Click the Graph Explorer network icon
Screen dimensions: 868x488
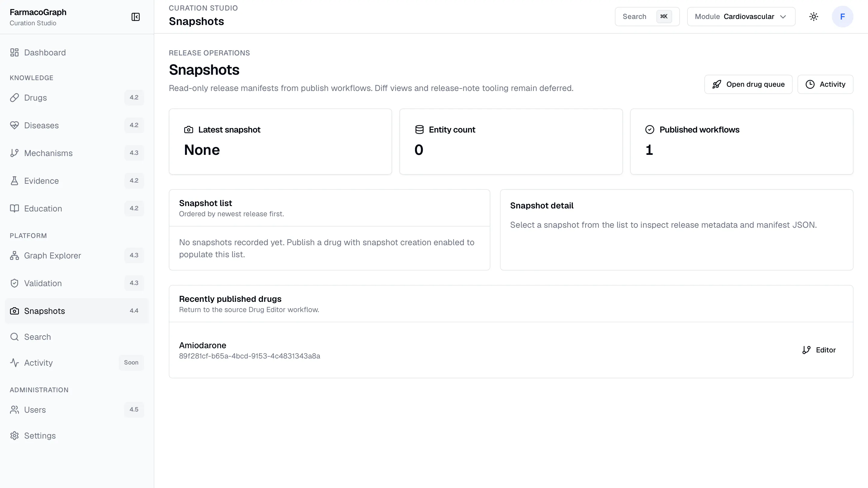pyautogui.click(x=14, y=256)
